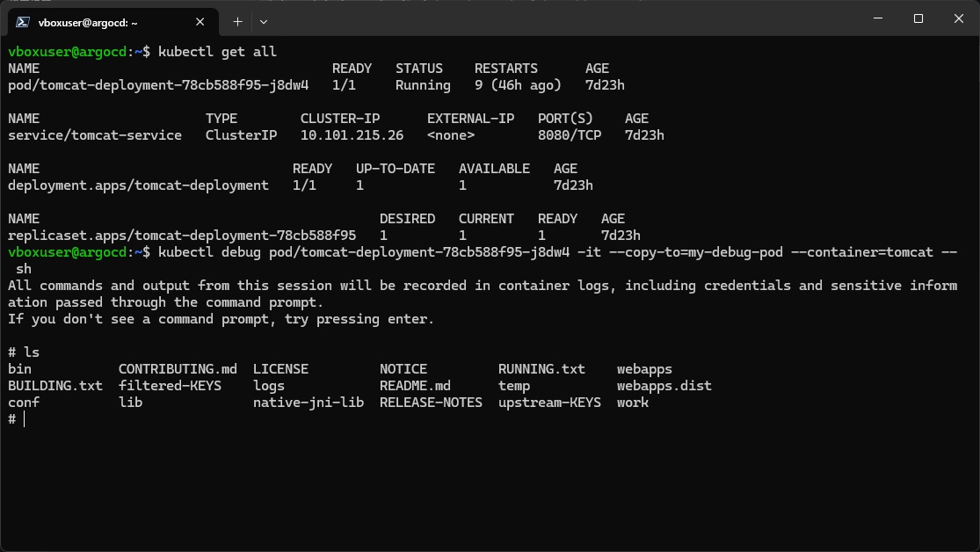Click the lib directory entry
980x552 pixels.
[x=131, y=403]
